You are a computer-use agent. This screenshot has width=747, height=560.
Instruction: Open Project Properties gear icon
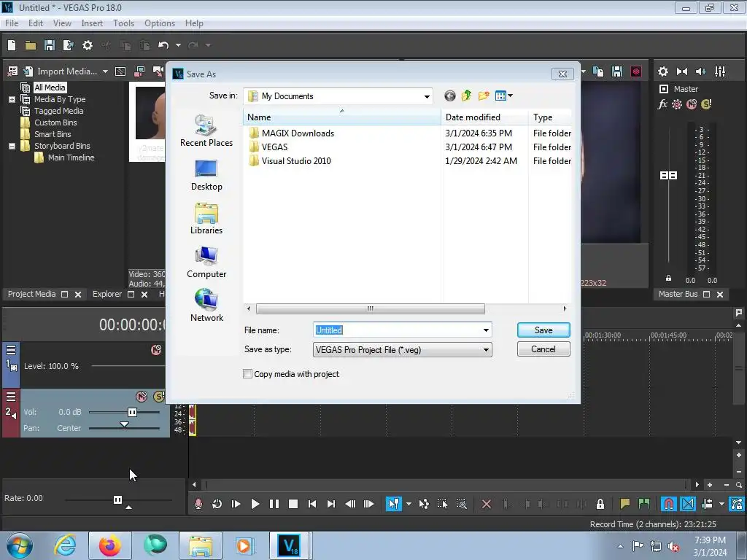point(88,45)
